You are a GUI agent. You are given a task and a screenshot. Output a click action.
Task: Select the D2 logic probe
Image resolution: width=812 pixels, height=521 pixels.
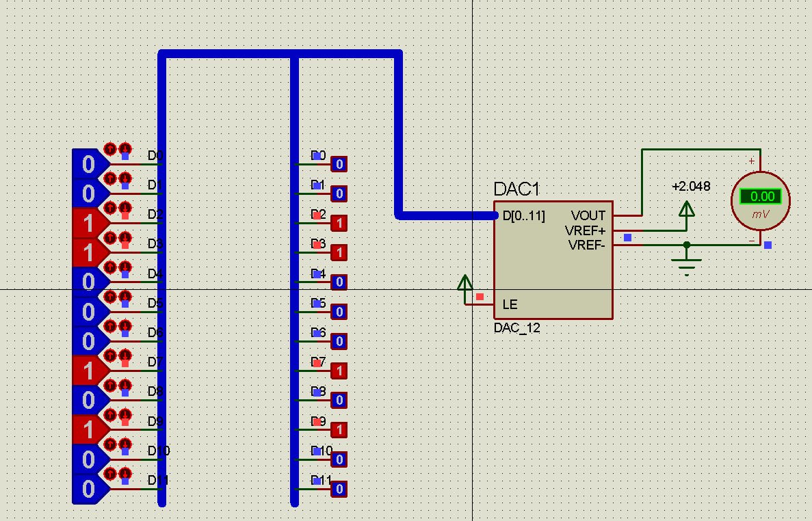[339, 223]
